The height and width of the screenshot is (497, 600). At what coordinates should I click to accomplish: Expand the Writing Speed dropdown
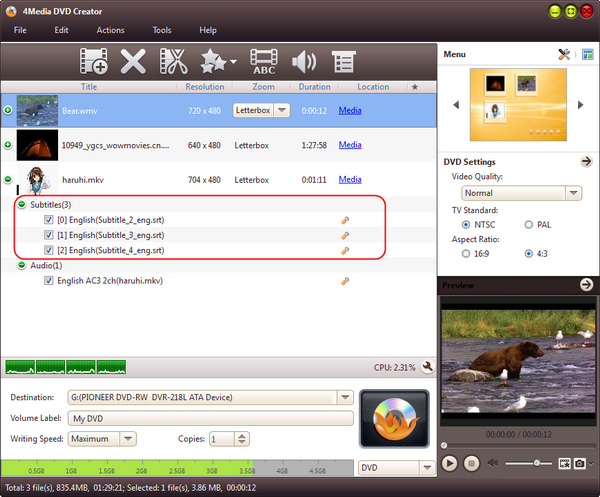(129, 438)
